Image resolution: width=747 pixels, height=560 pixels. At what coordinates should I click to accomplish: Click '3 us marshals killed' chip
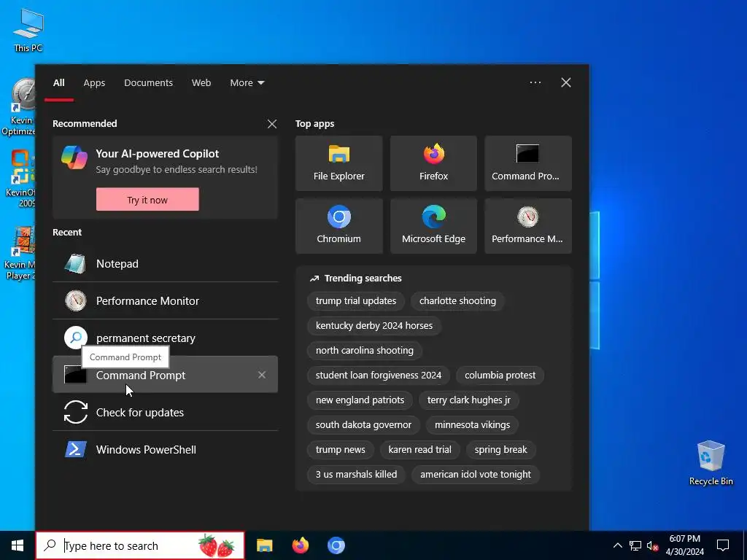click(356, 474)
